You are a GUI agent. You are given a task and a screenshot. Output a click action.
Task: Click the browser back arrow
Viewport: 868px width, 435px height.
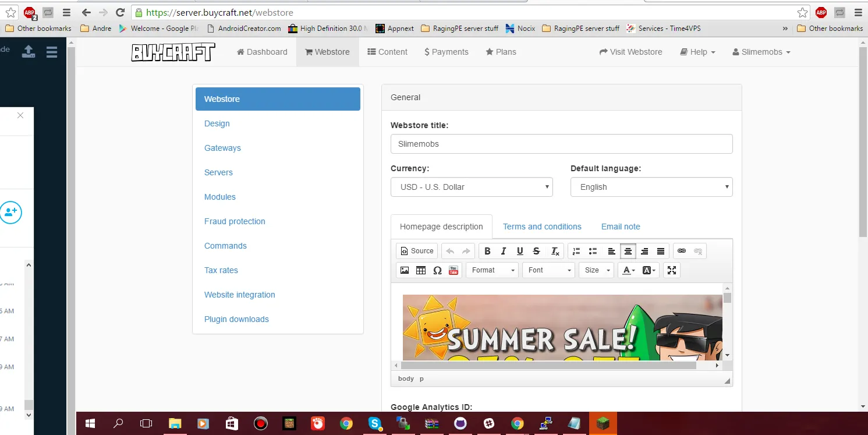pyautogui.click(x=86, y=12)
